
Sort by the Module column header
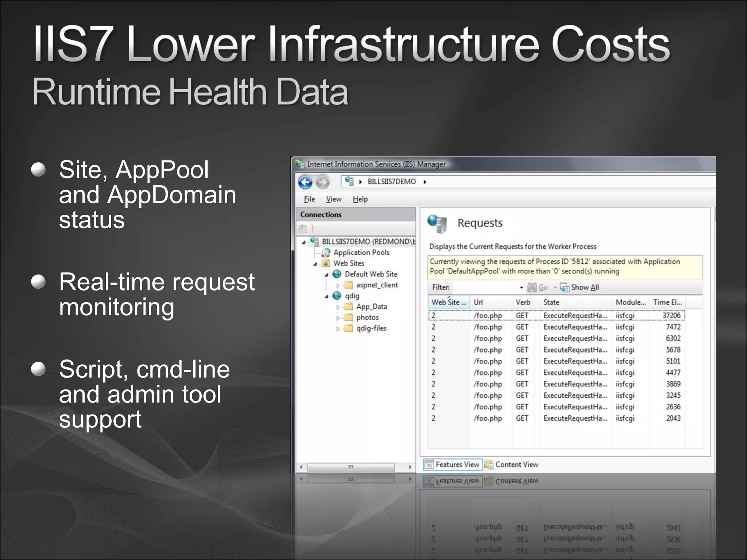point(630,302)
